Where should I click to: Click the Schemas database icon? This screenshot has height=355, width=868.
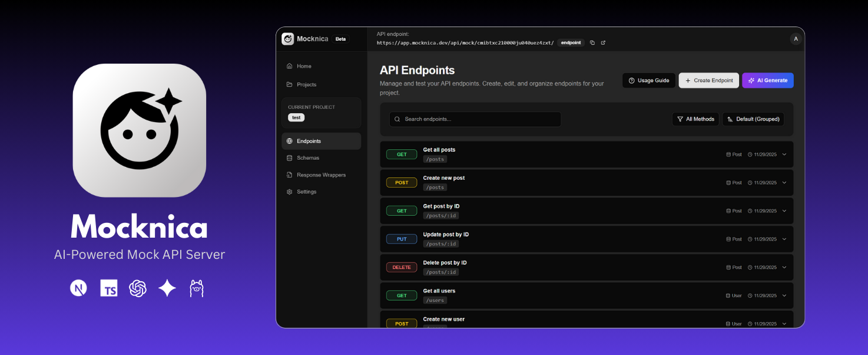pos(289,157)
